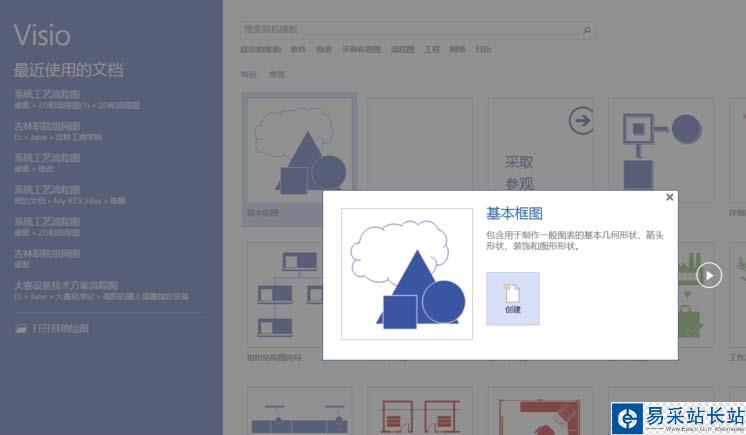Viewport: 746px width, 435px height.
Task: Select suggested search 网络
Action: coord(457,49)
